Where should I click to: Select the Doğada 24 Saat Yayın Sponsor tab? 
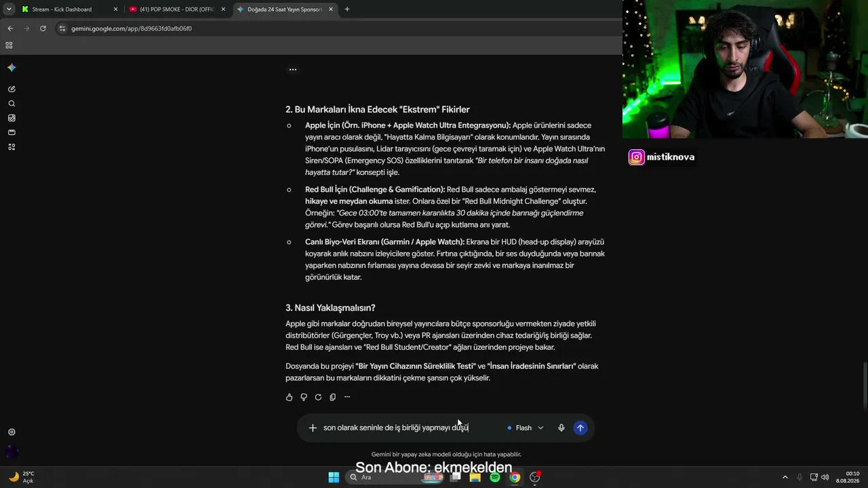[285, 9]
